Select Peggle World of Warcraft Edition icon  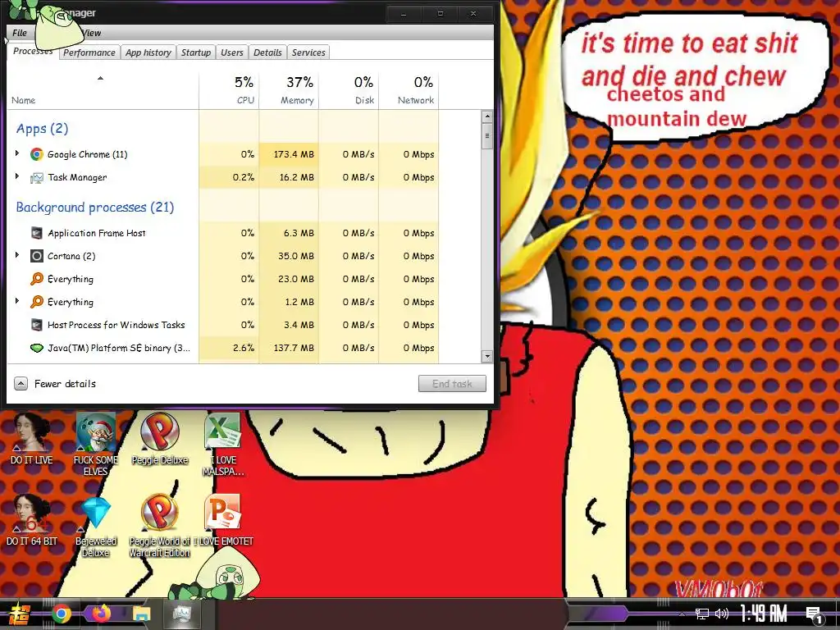(x=160, y=526)
